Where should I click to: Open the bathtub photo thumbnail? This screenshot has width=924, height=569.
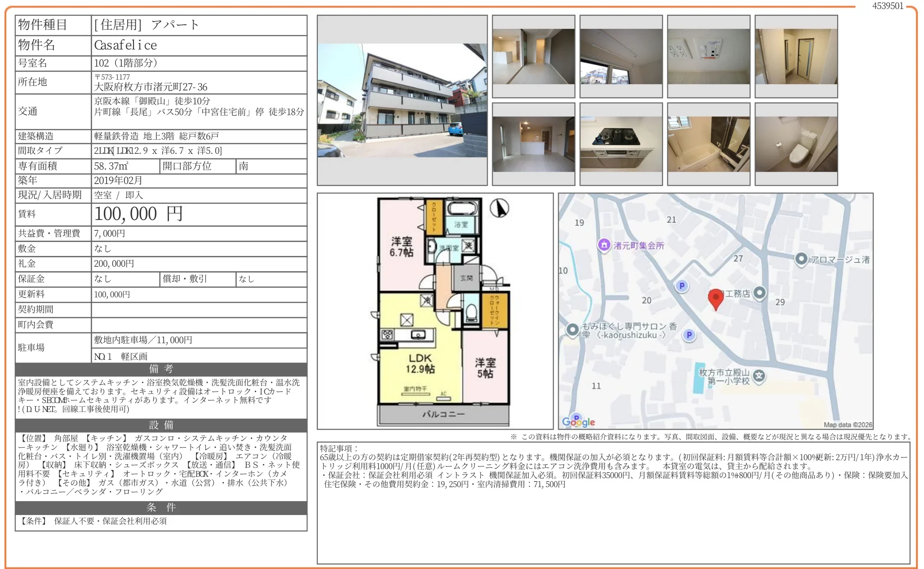pos(708,143)
